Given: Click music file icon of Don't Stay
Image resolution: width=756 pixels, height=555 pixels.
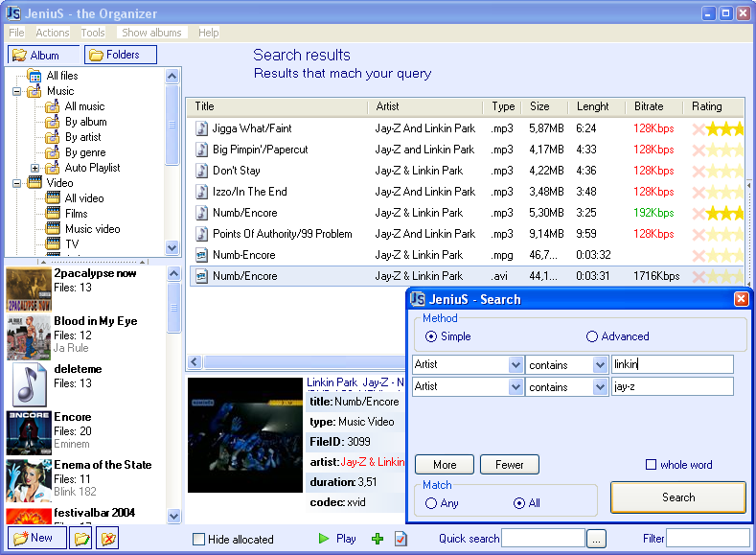Looking at the screenshot, I should (201, 171).
